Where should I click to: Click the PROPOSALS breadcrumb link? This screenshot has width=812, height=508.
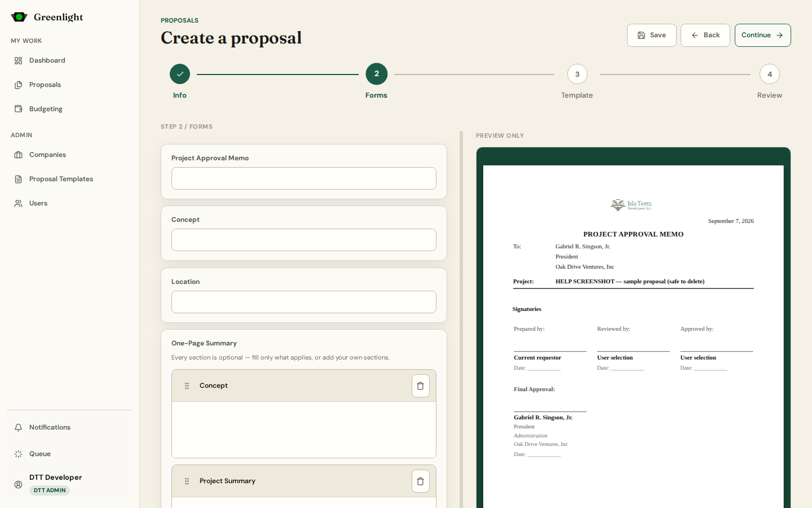[179, 20]
